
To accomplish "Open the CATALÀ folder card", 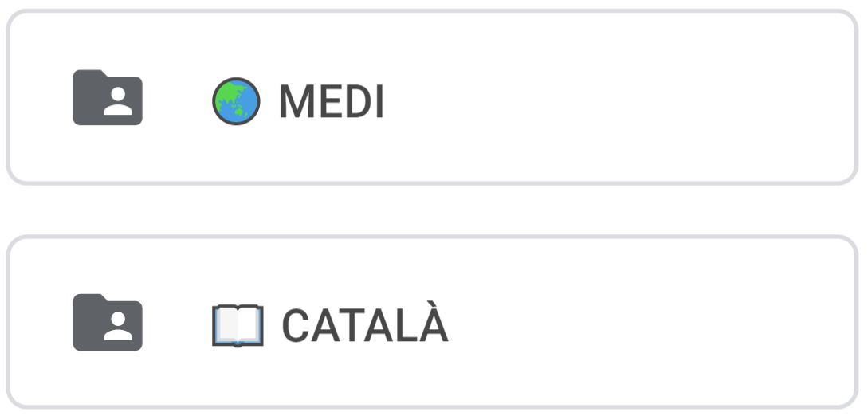I will point(432,323).
